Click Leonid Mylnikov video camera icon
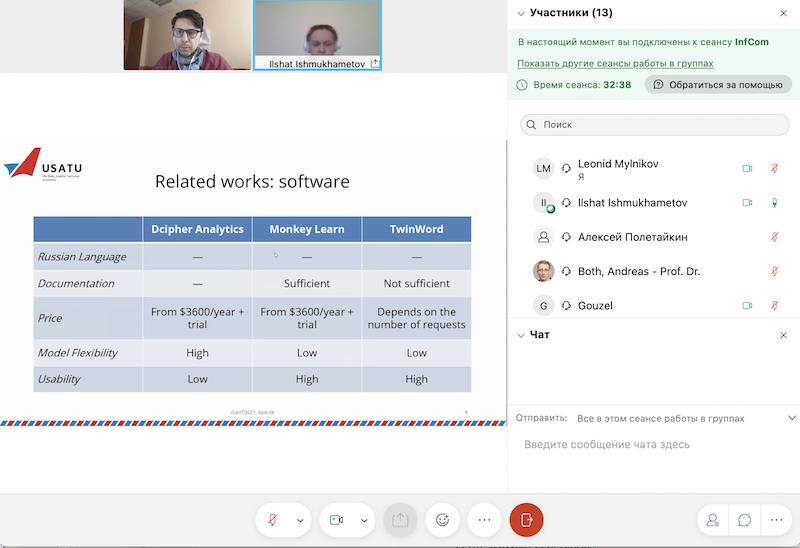 [747, 168]
